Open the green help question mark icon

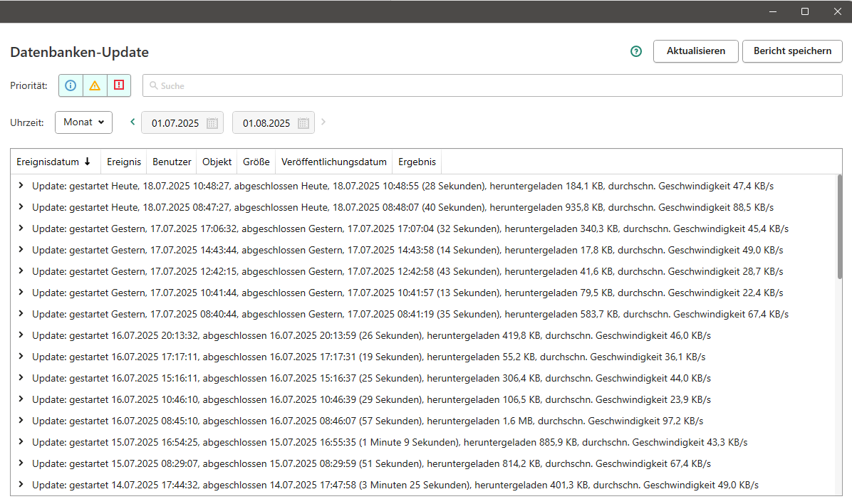(x=636, y=51)
